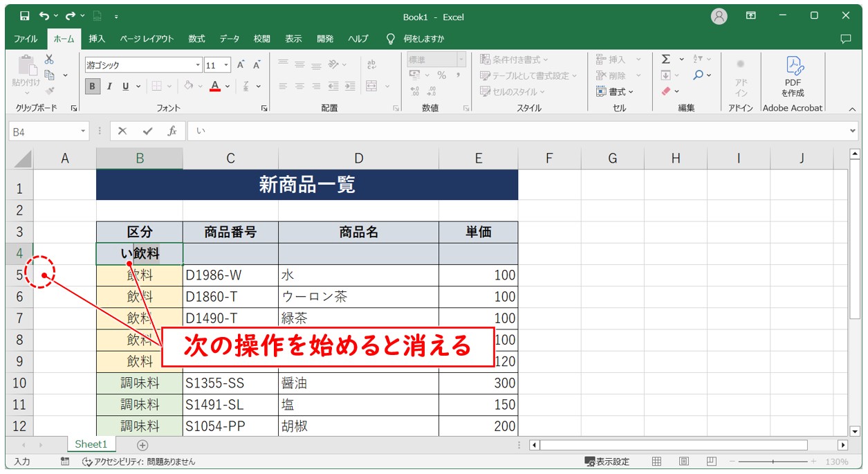Switch to the 挿入 ribbon tab
The image size is (868, 474).
point(95,39)
